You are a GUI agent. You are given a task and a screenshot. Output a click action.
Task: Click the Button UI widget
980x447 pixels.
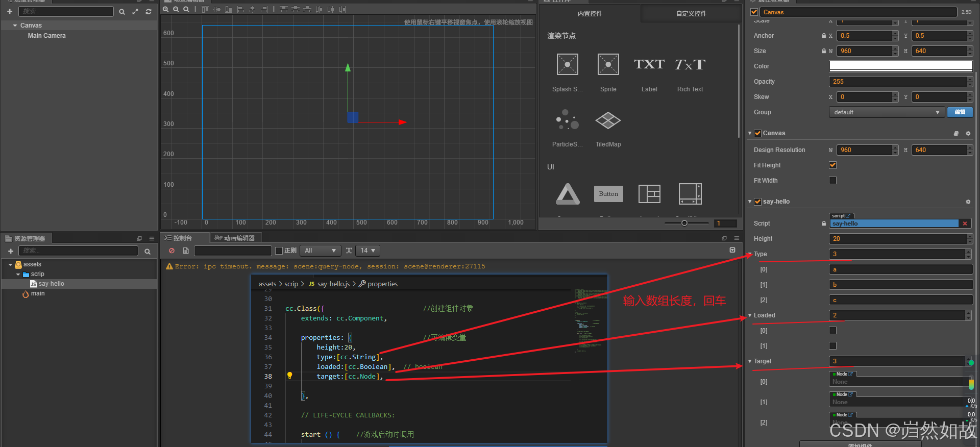608,194
